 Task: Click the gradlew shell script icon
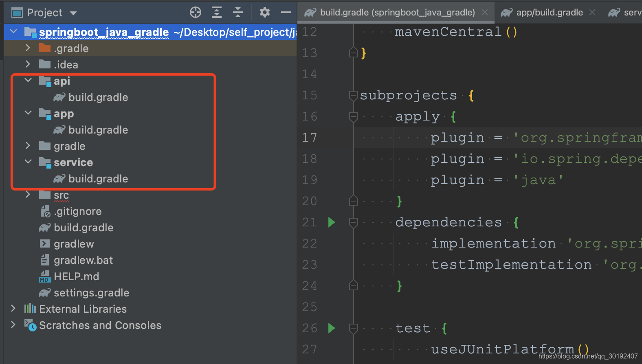(x=45, y=244)
